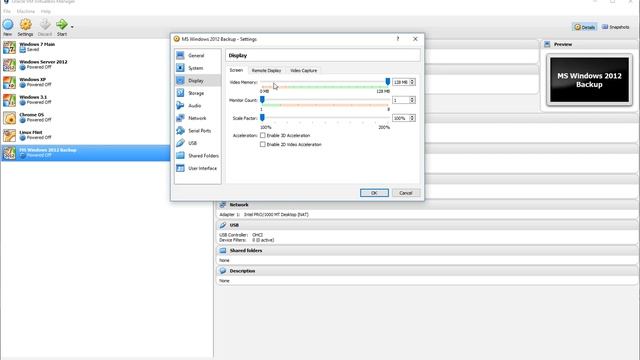Click the Monitor Count spinner arrows

(x=412, y=100)
